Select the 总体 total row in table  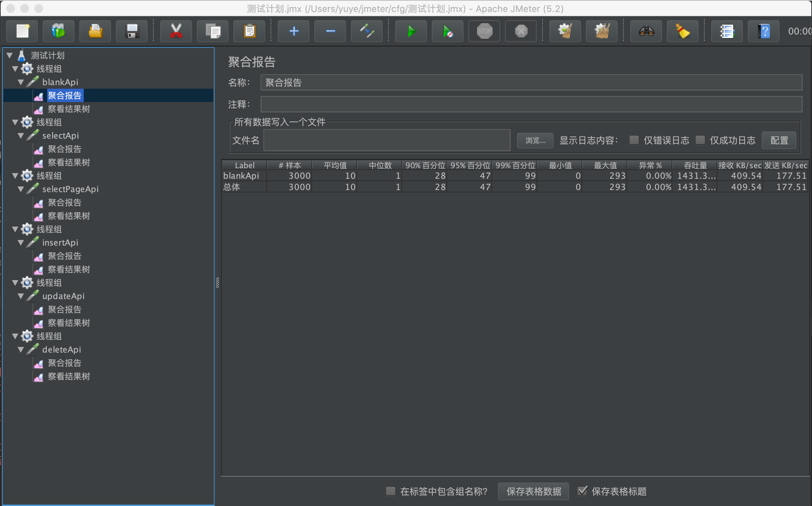tap(514, 187)
